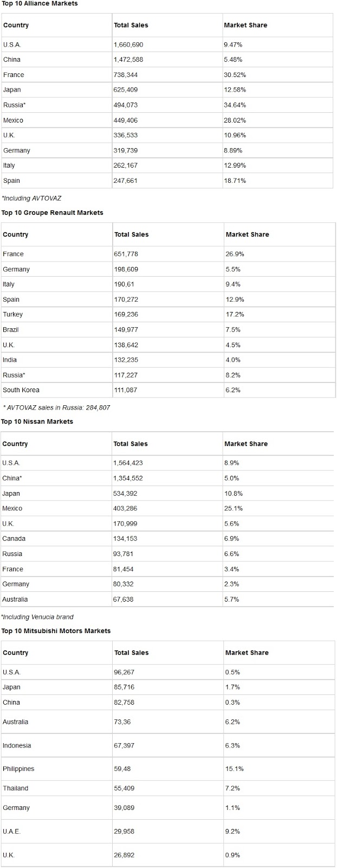Select U.S.A. total sales 1,660,690 cell
The image size is (337, 868).
click(128, 44)
